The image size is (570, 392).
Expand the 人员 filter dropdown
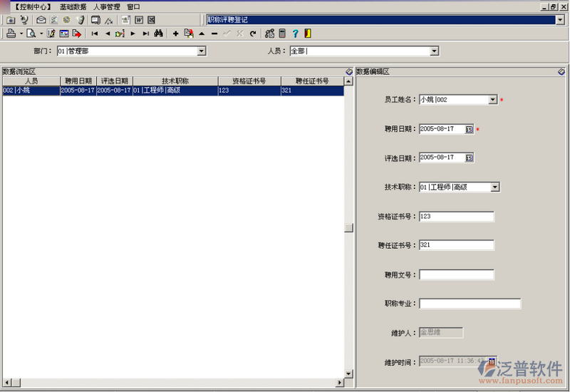coord(434,51)
